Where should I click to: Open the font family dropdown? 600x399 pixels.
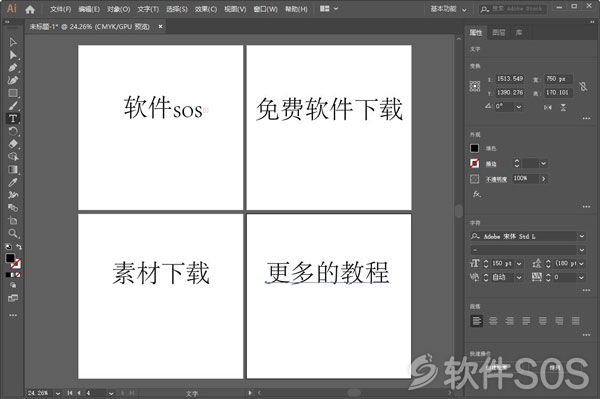(582, 236)
